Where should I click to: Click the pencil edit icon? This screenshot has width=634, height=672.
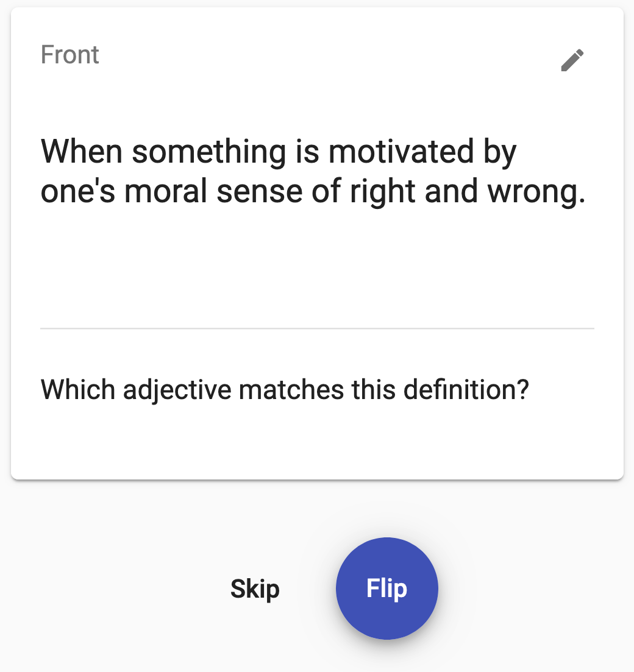tap(572, 60)
